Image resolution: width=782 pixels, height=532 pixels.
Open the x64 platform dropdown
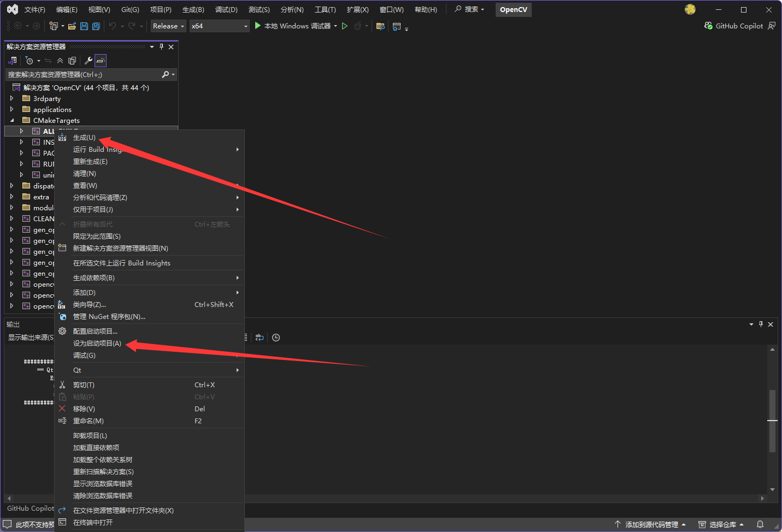pyautogui.click(x=220, y=26)
